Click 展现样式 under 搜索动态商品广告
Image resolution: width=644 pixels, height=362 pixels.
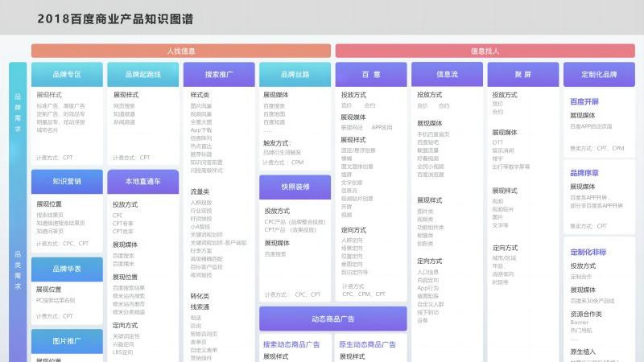(x=275, y=356)
